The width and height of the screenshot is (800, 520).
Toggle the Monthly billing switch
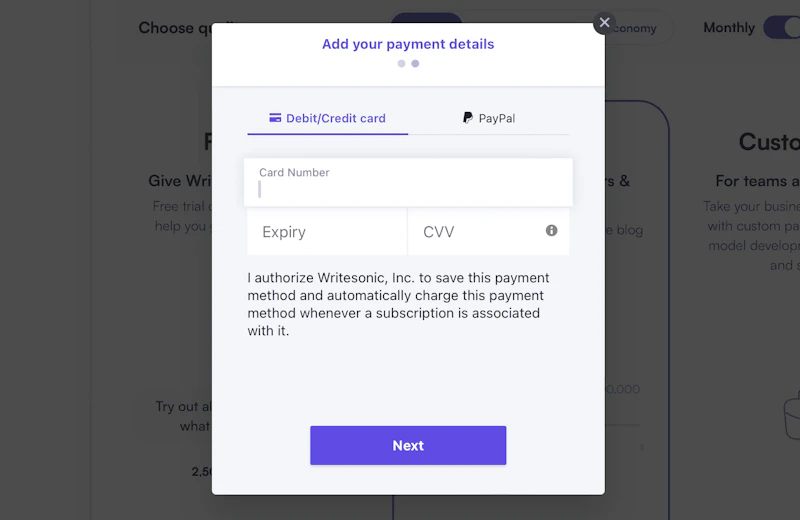pyautogui.click(x=781, y=27)
